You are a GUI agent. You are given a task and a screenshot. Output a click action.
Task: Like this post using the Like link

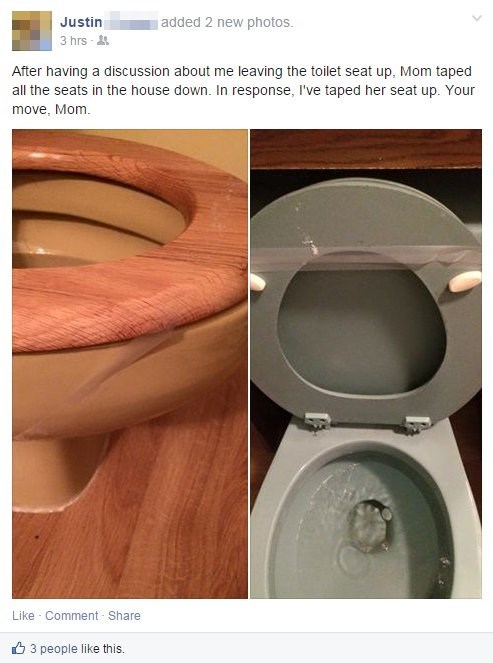point(23,616)
